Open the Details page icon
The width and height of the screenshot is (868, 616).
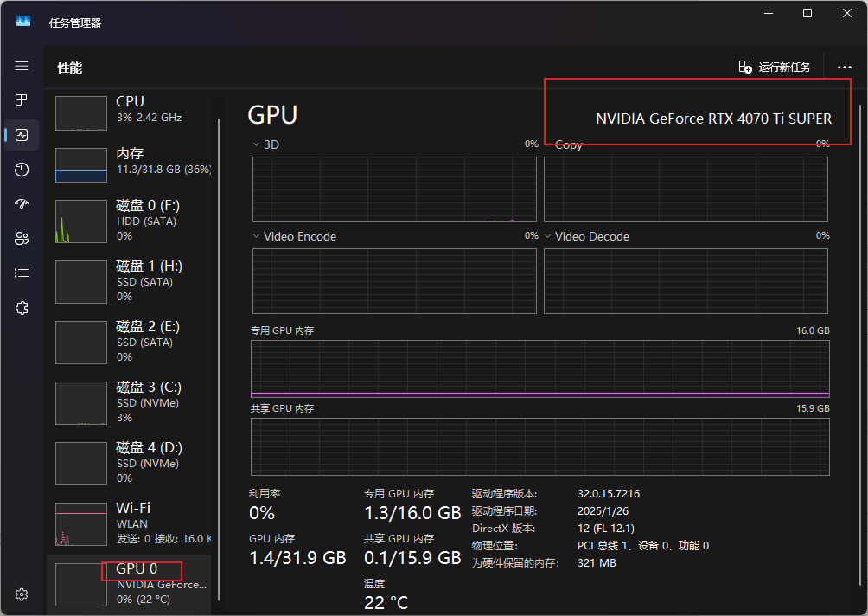coord(22,273)
